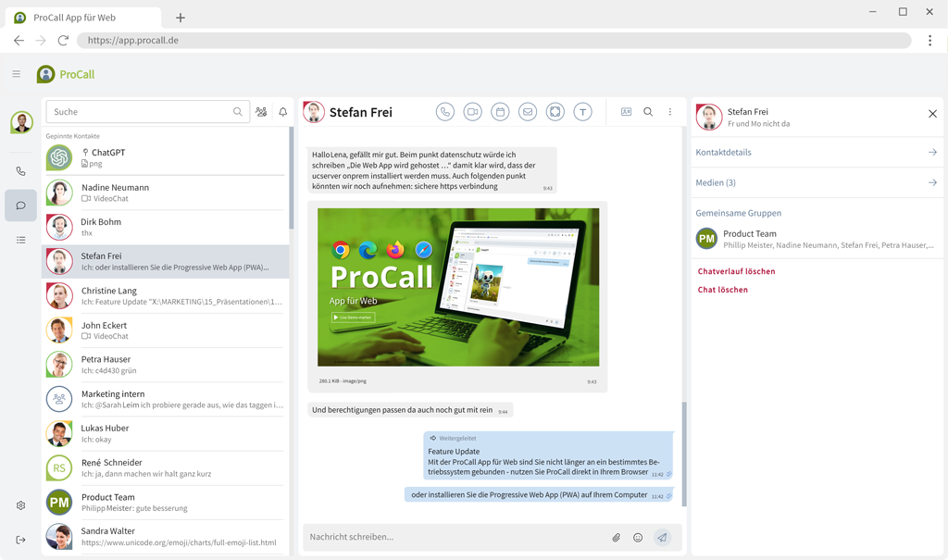Image resolution: width=948 pixels, height=560 pixels.
Task: Open the pinned ChatGPT conversation
Action: (165, 158)
